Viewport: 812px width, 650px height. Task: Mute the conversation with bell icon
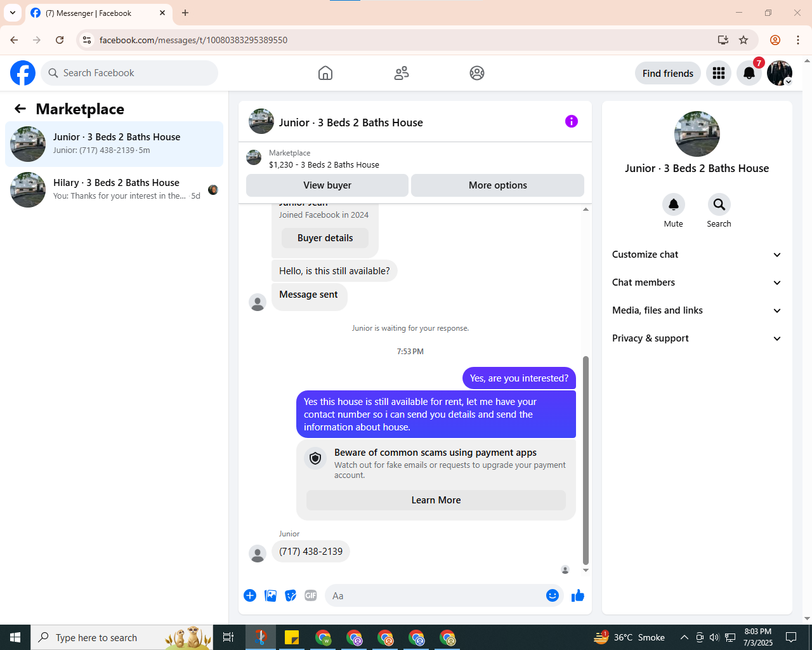pyautogui.click(x=674, y=204)
